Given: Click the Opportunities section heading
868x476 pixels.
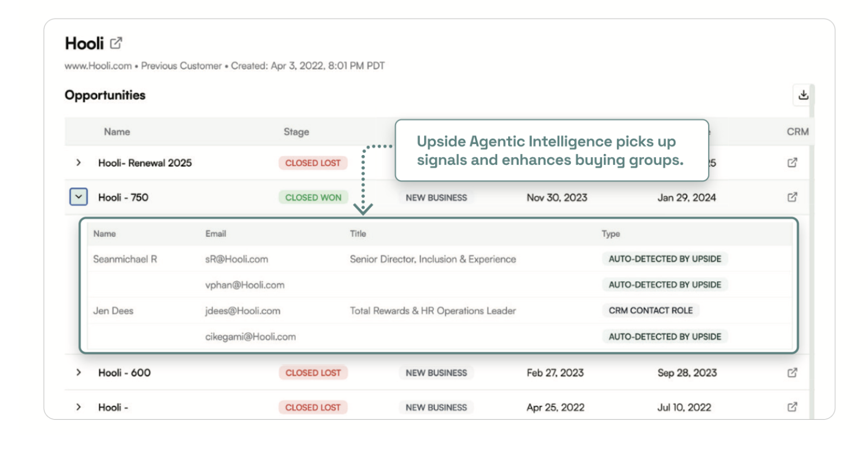Looking at the screenshot, I should tap(105, 95).
